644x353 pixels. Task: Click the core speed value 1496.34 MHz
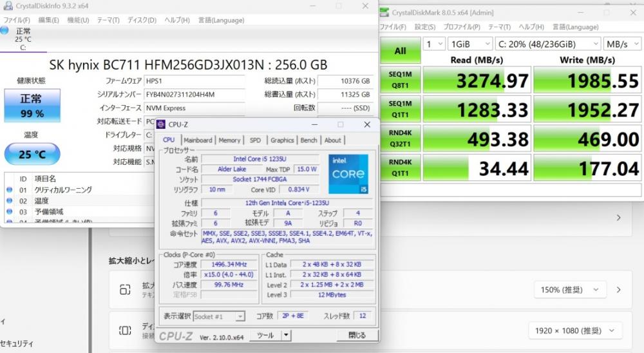point(229,264)
